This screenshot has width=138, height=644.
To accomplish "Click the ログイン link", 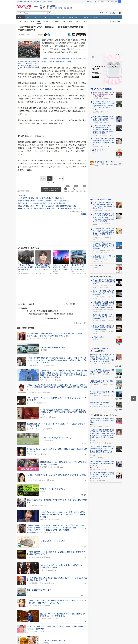I will [x=42, y=8].
